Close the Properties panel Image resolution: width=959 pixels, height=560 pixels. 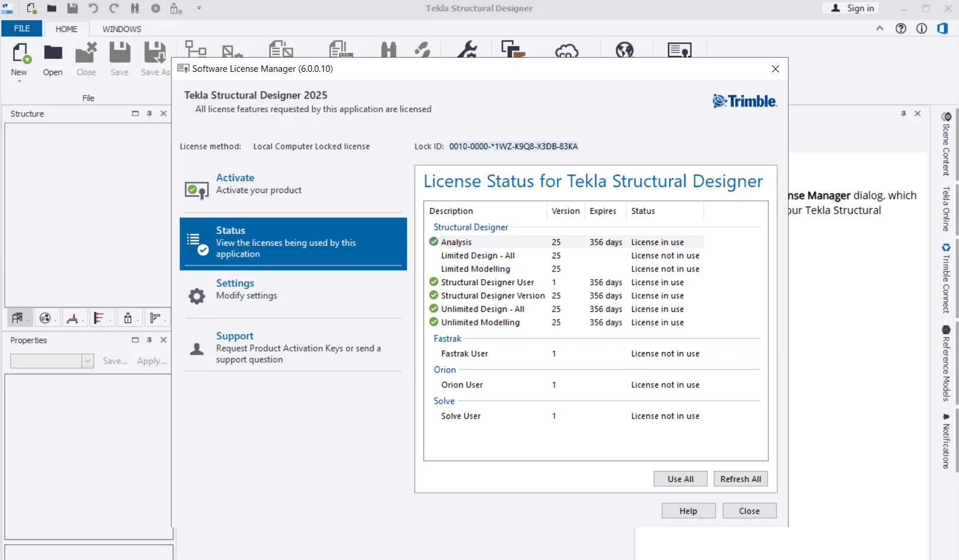click(163, 340)
